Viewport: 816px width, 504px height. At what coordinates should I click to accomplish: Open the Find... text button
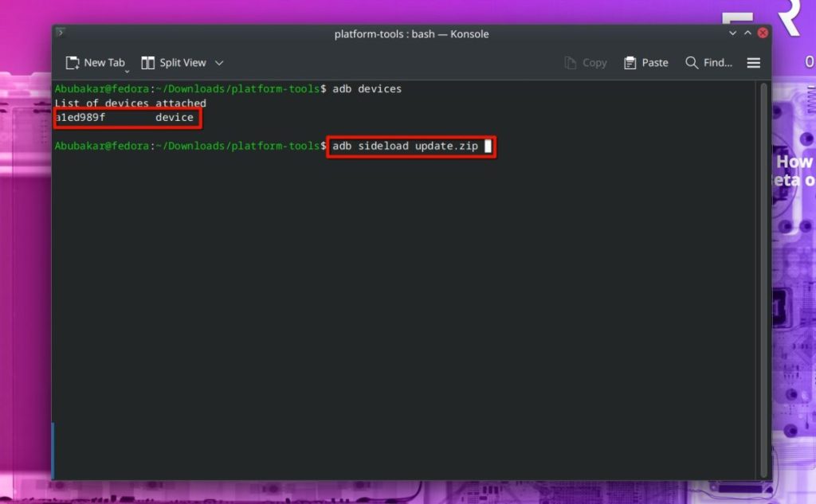pos(718,62)
